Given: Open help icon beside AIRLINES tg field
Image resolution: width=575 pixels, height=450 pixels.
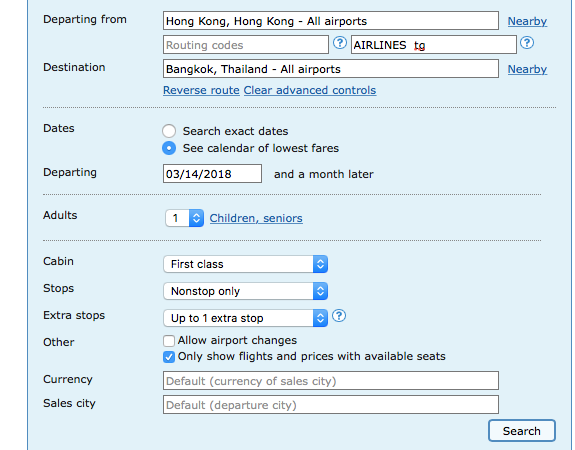Looking at the screenshot, I should 527,43.
